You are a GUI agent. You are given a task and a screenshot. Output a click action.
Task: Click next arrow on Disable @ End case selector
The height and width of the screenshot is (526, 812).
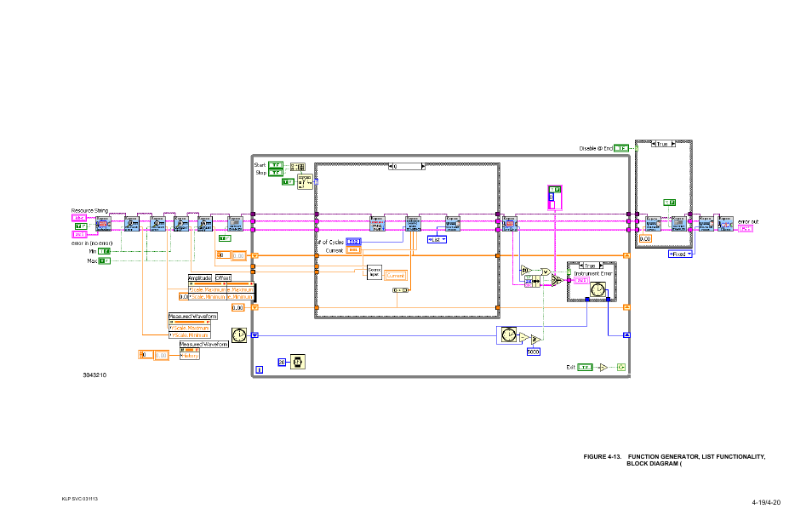pos(673,143)
